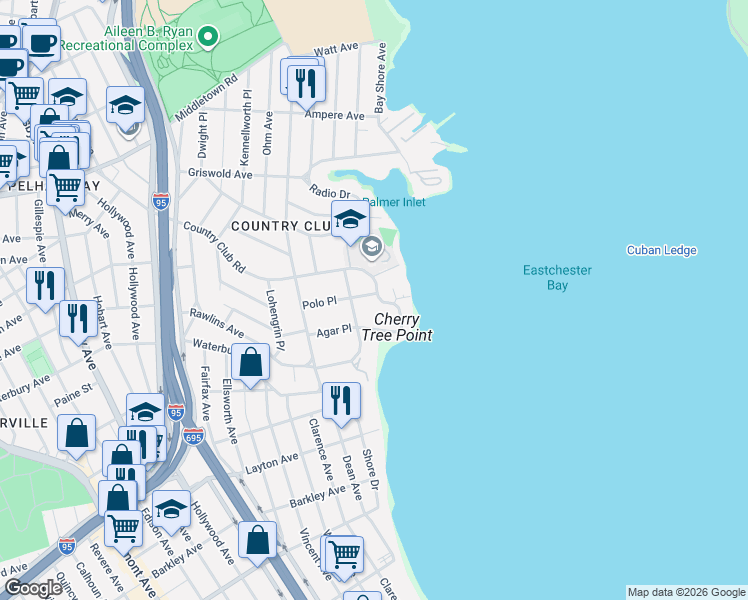Screen dimensions: 748x600
Task: Click the Clarence Ave label
Action: tap(321, 450)
